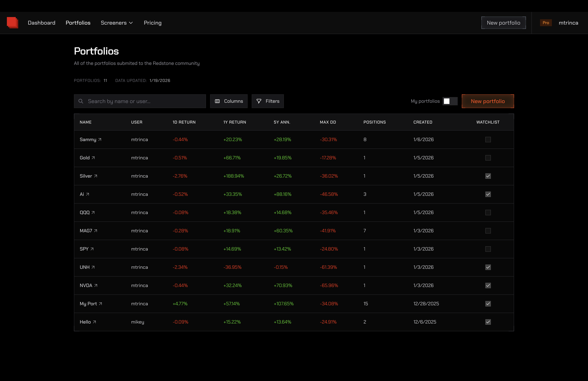The width and height of the screenshot is (588, 381).
Task: Click the search magnifier icon
Action: point(81,101)
